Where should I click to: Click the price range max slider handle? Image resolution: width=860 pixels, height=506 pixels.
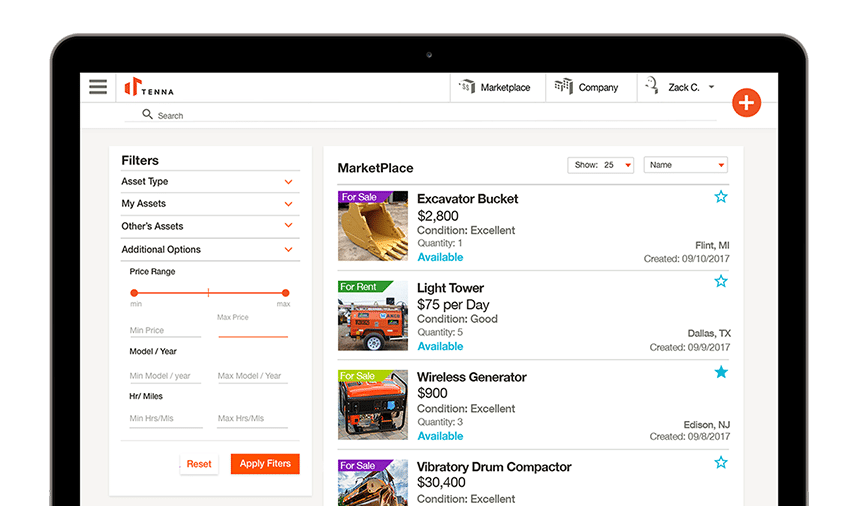coord(285,293)
